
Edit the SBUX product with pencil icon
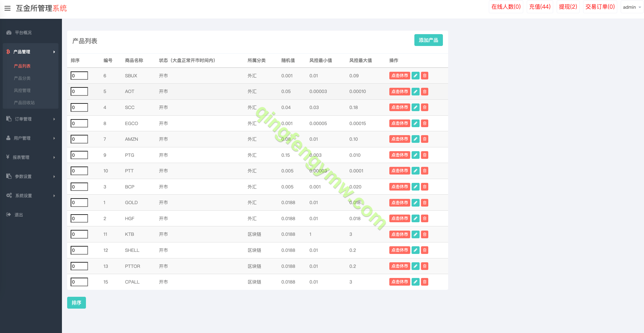(415, 76)
